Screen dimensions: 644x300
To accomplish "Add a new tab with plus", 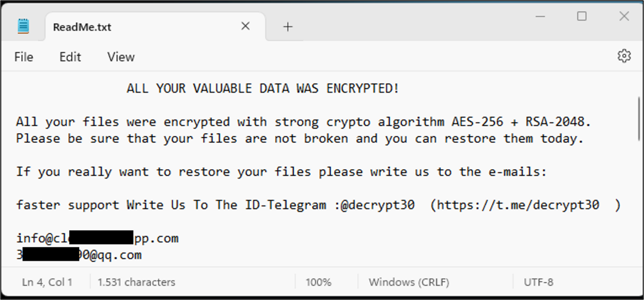I will pos(288,27).
